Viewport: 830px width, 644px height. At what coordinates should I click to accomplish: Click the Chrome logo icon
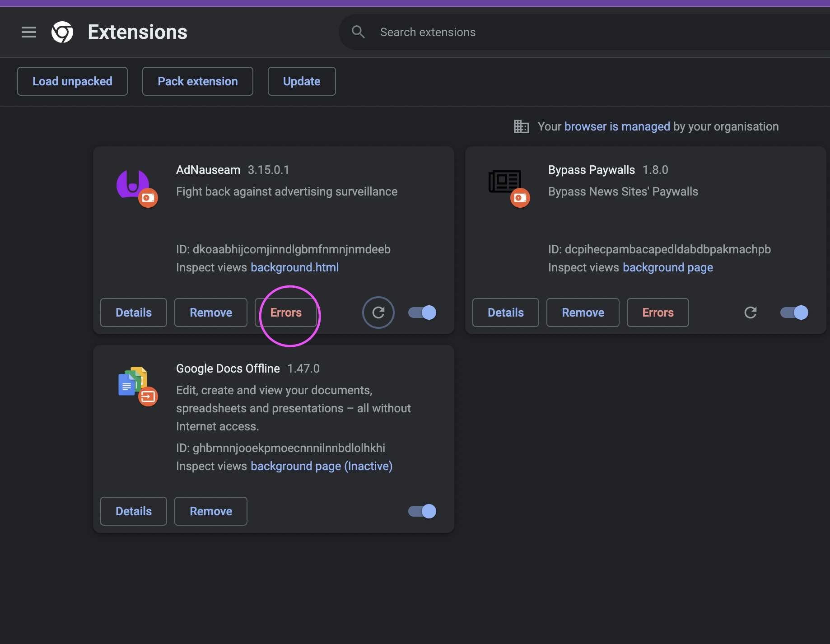click(x=62, y=32)
